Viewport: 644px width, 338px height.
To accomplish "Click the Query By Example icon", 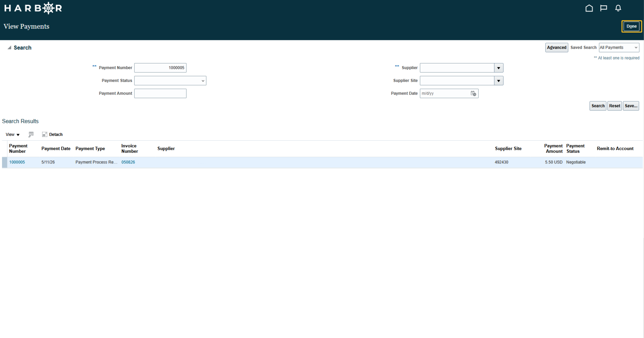I will point(31,135).
